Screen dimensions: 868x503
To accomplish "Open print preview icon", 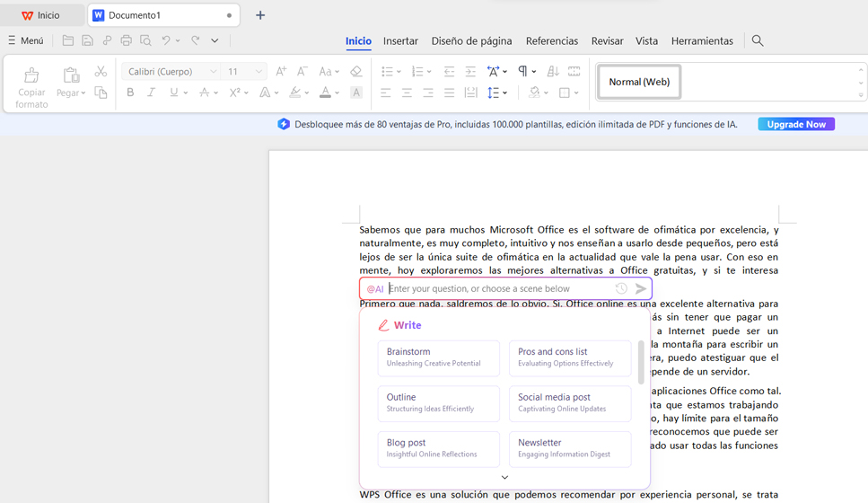I will [x=145, y=40].
